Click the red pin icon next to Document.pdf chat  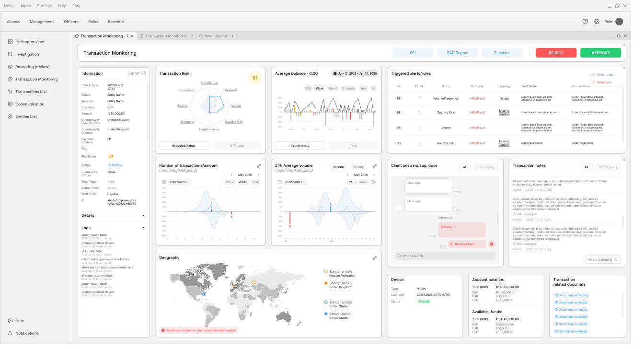(491, 244)
